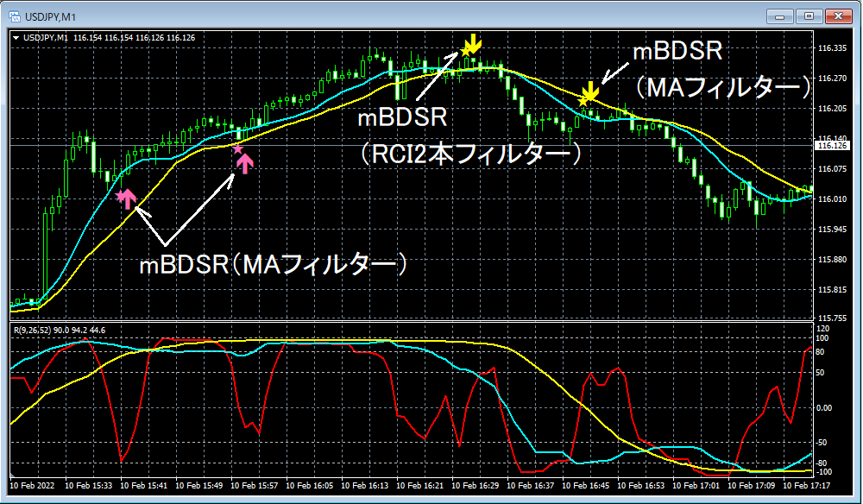The image size is (863, 504).
Task: Click price scale value 116.335
Action: point(832,48)
